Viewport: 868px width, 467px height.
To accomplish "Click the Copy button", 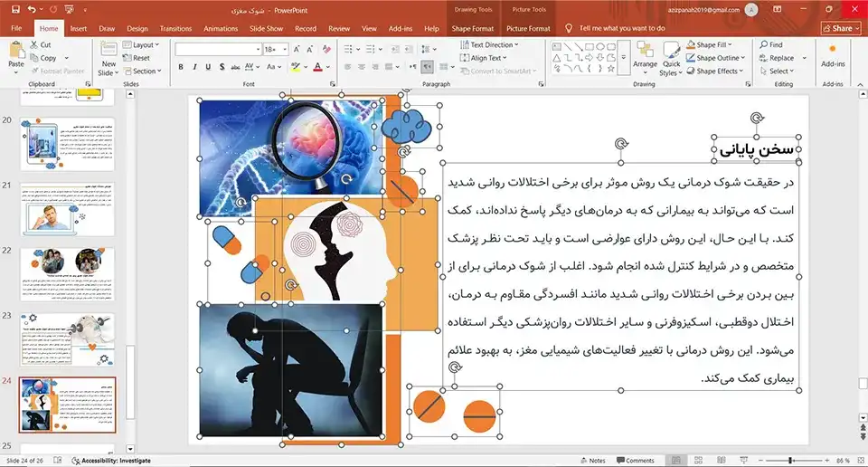I will click(x=43, y=58).
